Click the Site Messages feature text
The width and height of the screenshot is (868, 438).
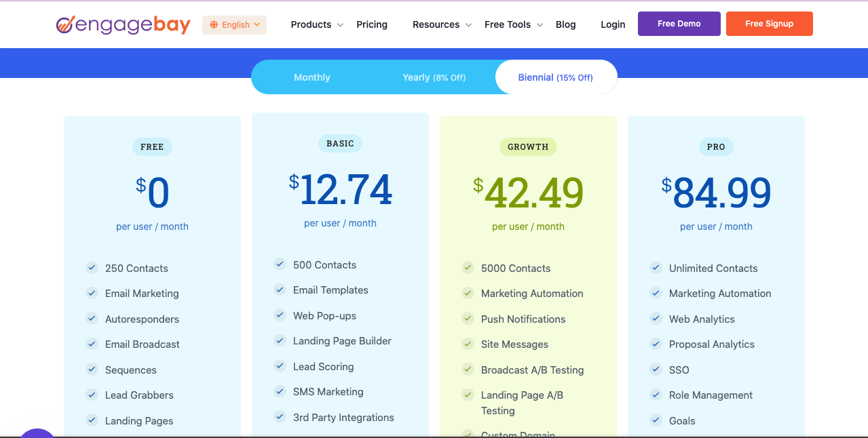tap(514, 344)
